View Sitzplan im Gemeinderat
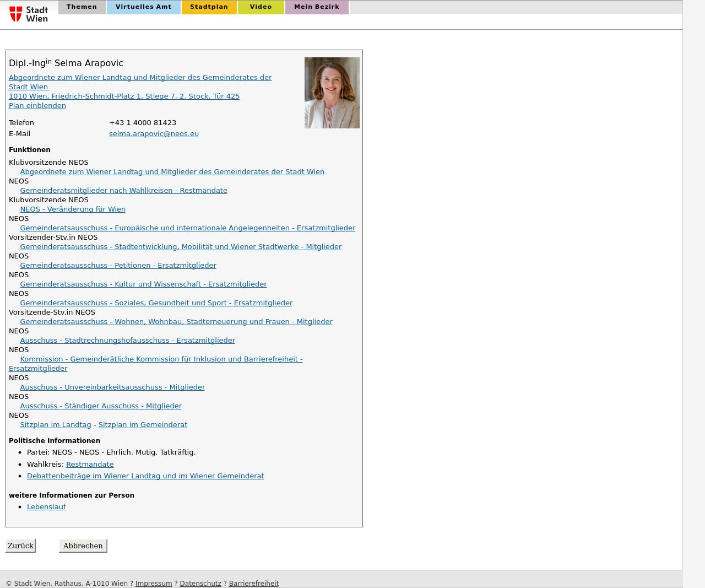The width and height of the screenshot is (705, 588). (143, 424)
